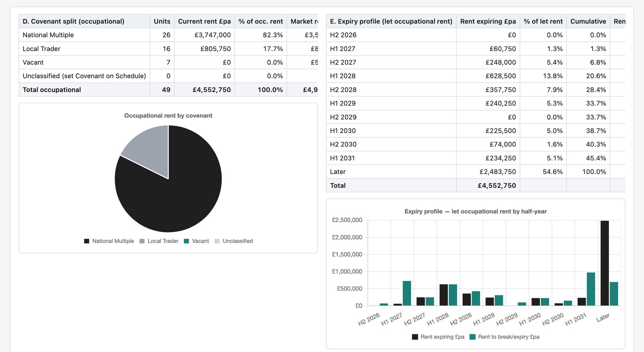
Task: Toggle Rent to break/expiry £pa series
Action: (x=504, y=337)
